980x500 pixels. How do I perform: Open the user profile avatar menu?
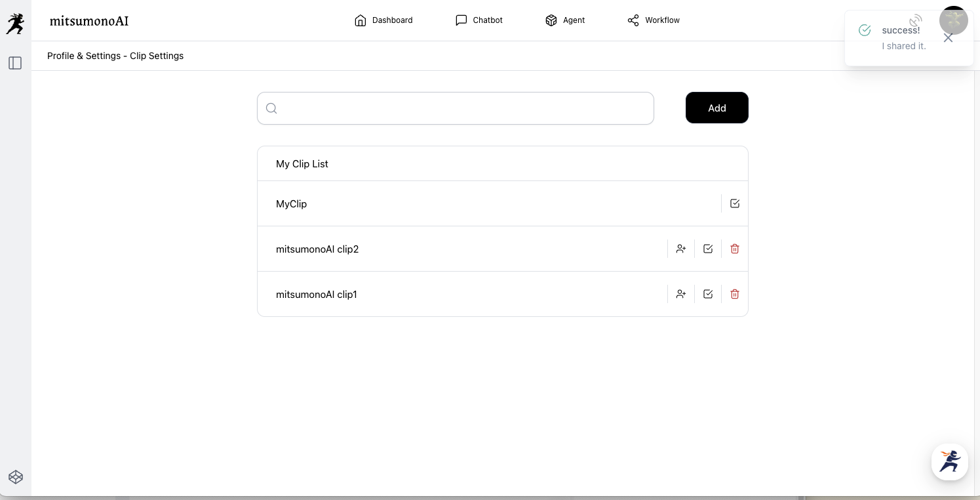coord(954,20)
